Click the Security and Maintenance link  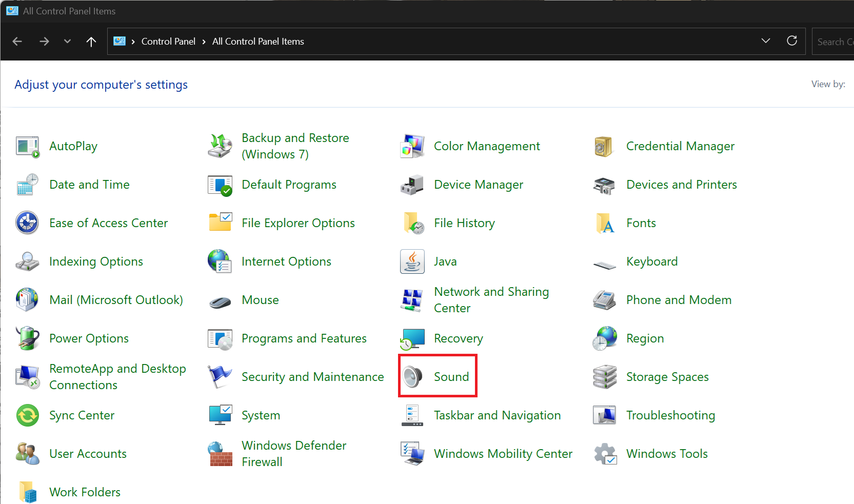click(313, 377)
